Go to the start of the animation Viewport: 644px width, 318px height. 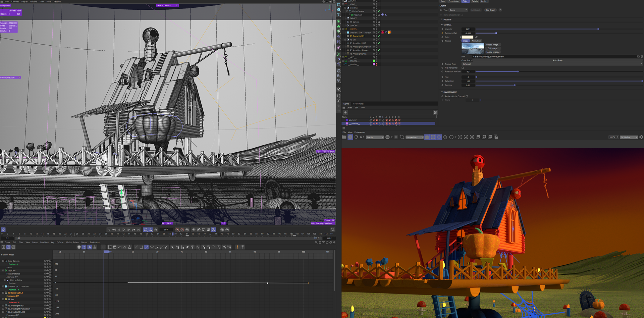(x=109, y=230)
